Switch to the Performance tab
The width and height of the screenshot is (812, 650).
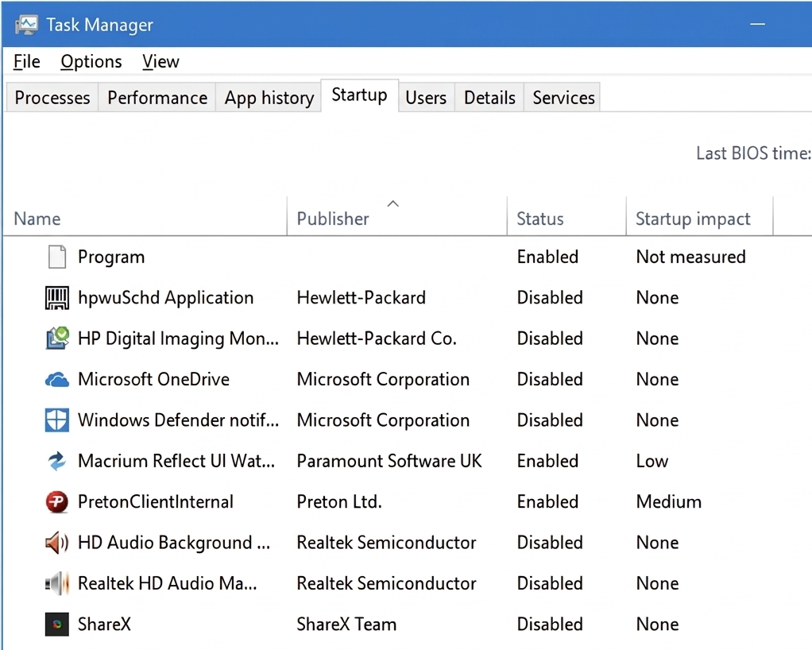[157, 98]
